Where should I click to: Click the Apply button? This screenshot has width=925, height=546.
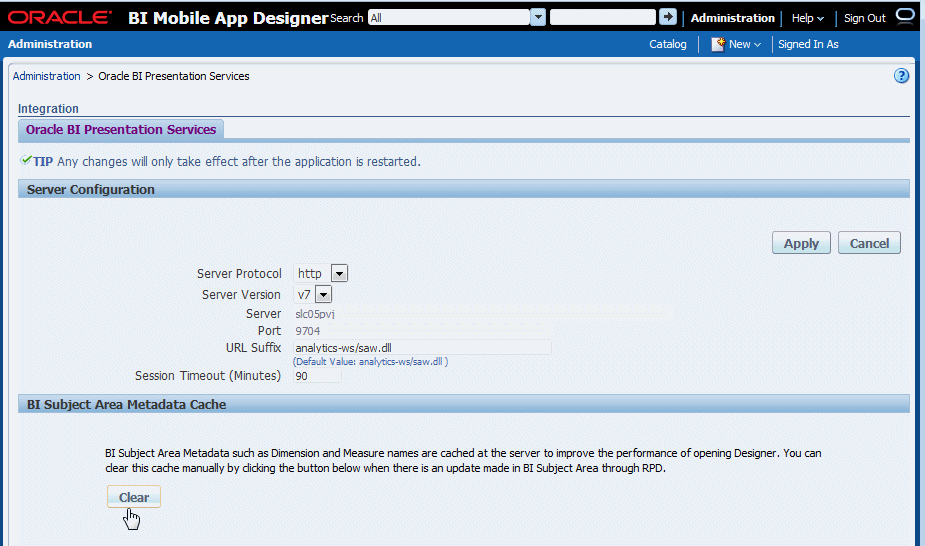click(801, 243)
